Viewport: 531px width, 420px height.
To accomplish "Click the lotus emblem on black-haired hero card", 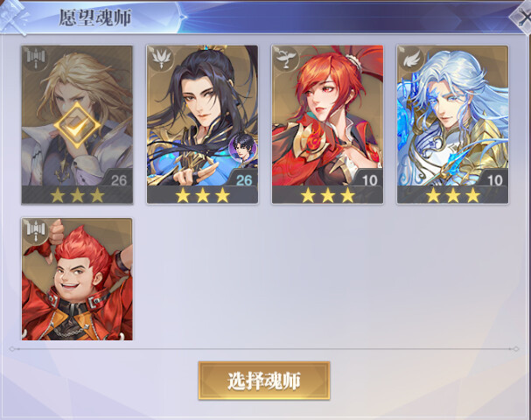I will (161, 59).
